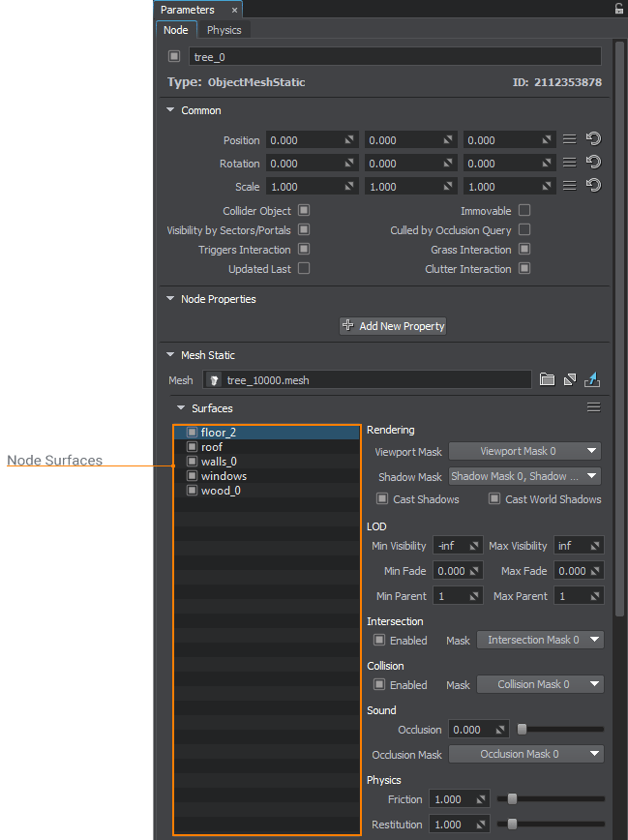Select the Node tab
Screen dimensions: 628x840
point(175,30)
